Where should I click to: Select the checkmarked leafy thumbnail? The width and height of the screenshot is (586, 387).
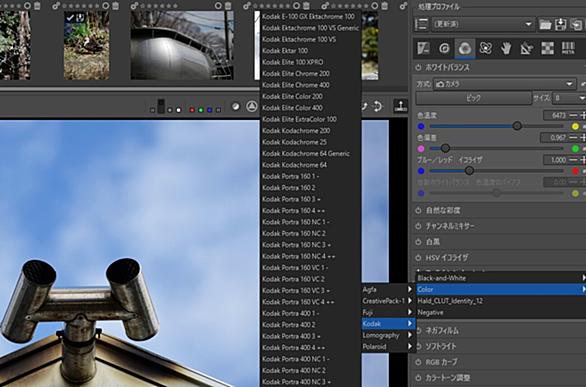[x=86, y=45]
